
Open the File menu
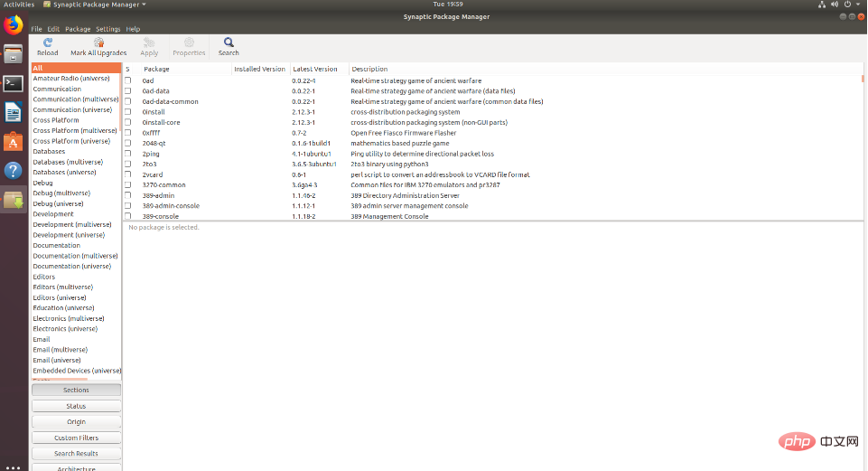36,29
